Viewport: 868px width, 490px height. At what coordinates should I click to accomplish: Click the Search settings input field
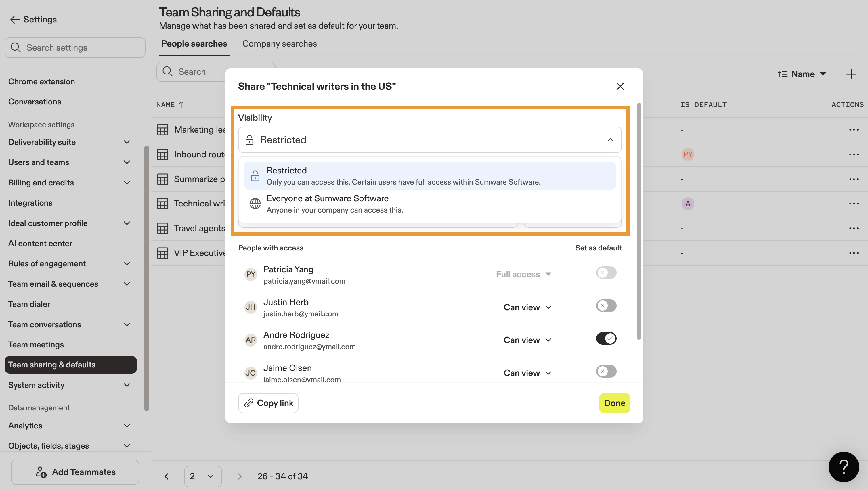pyautogui.click(x=75, y=48)
